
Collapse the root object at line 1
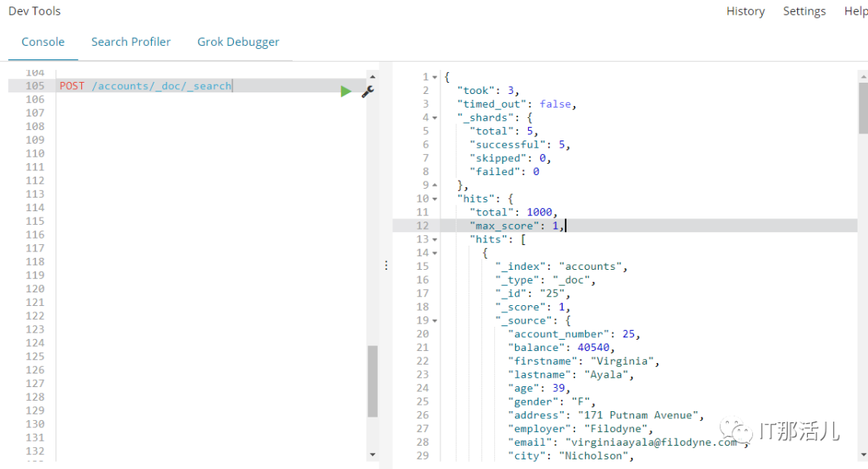[435, 77]
